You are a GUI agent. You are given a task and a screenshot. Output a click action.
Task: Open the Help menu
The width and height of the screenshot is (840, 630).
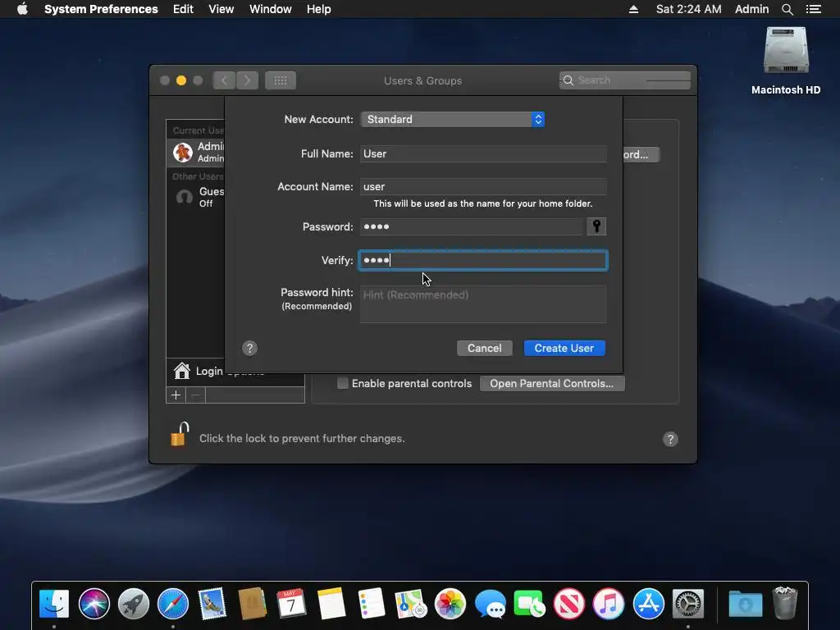[x=319, y=9]
